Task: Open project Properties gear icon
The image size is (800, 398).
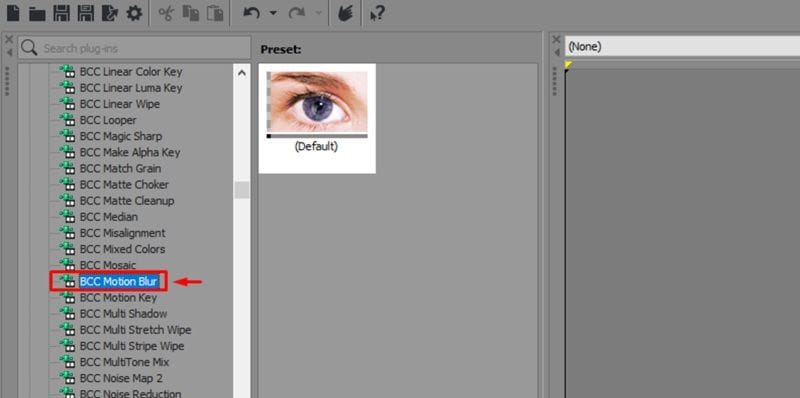Action: 134,13
